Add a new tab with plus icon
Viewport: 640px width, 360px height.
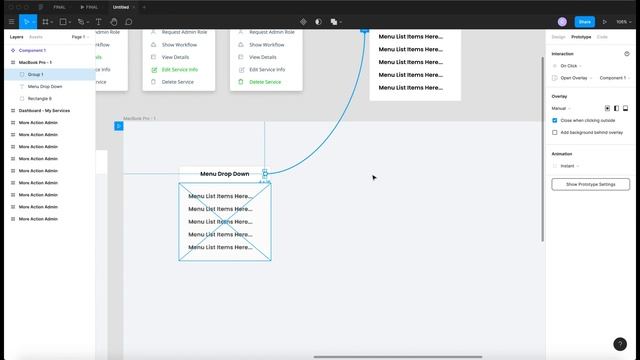click(x=144, y=7)
